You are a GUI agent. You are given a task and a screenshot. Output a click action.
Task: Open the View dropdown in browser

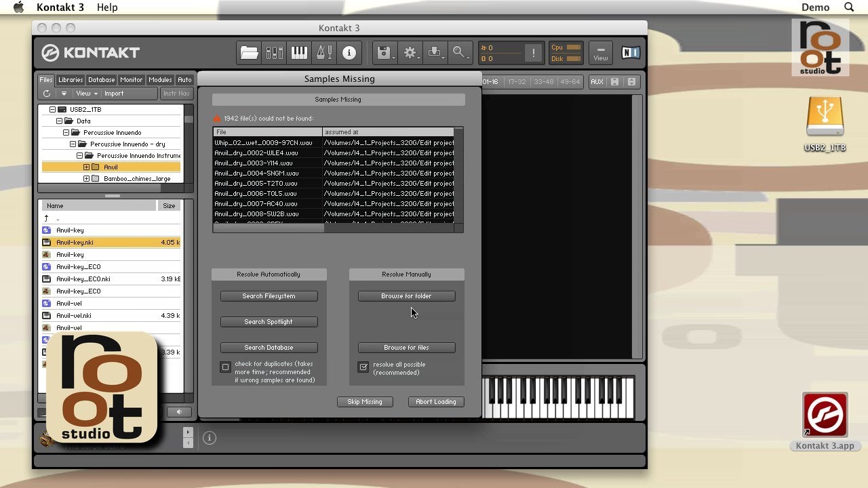point(87,94)
